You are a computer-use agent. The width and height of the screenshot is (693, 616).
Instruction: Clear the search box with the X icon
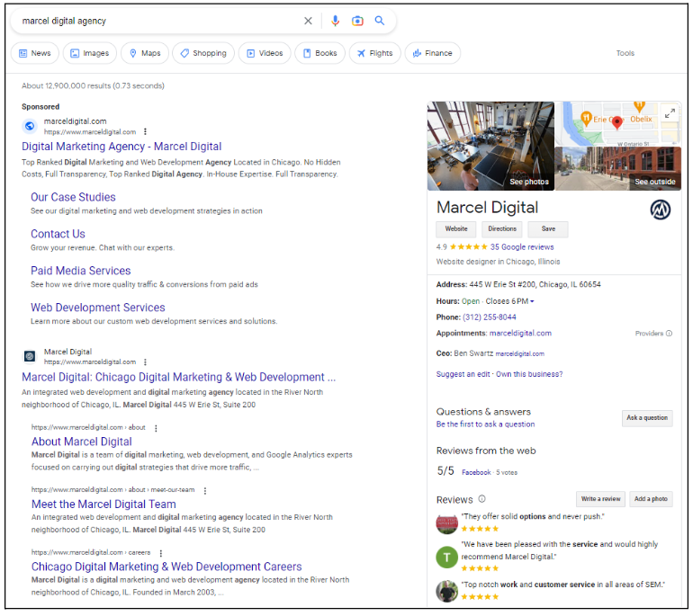coord(308,21)
